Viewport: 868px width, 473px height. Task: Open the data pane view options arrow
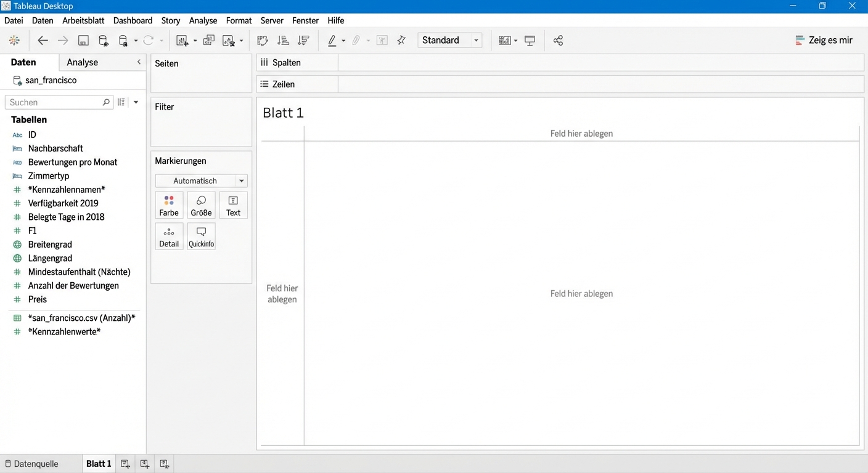(x=136, y=102)
